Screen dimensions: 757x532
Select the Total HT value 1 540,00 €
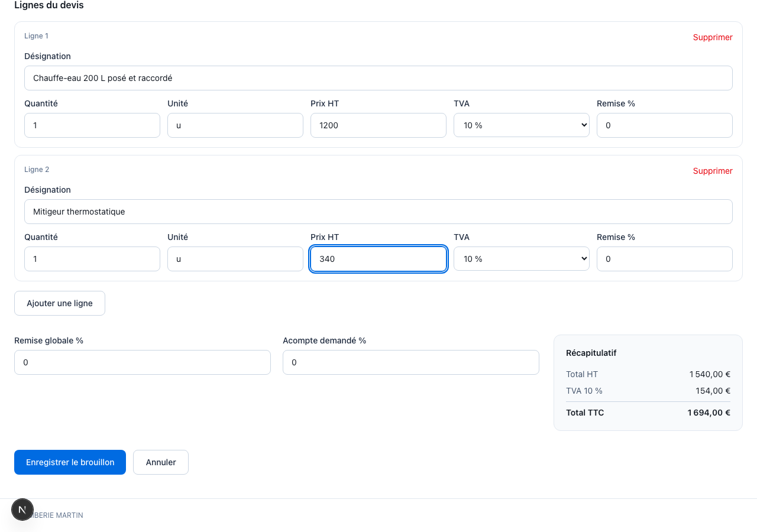tap(710, 374)
